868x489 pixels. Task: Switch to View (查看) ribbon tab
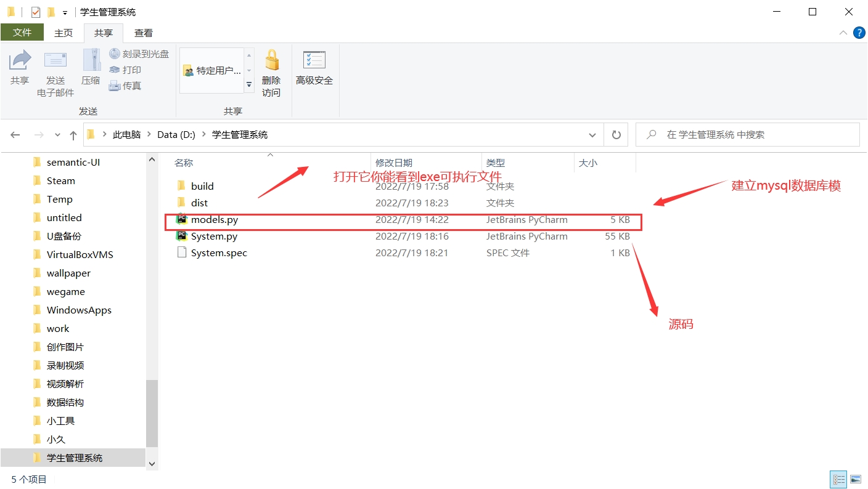(144, 33)
